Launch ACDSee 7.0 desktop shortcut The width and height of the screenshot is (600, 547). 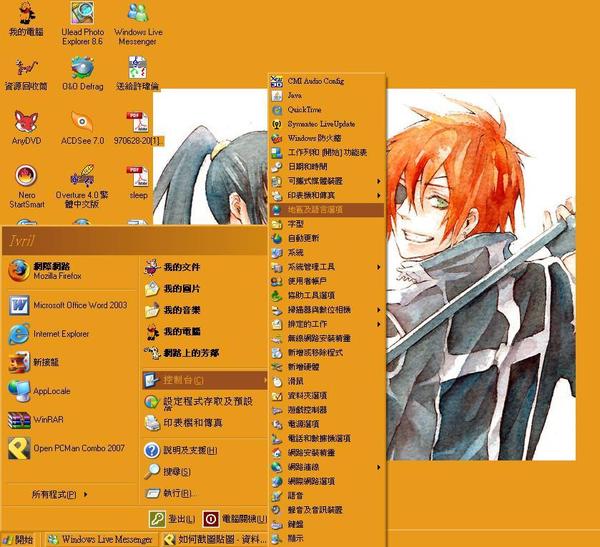[x=82, y=128]
